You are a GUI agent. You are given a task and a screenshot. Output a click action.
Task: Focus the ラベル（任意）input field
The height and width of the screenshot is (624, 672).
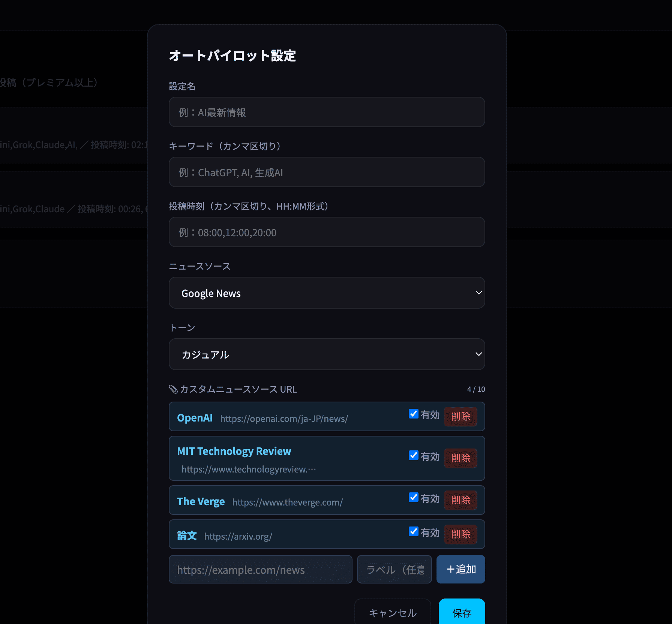pyautogui.click(x=394, y=569)
